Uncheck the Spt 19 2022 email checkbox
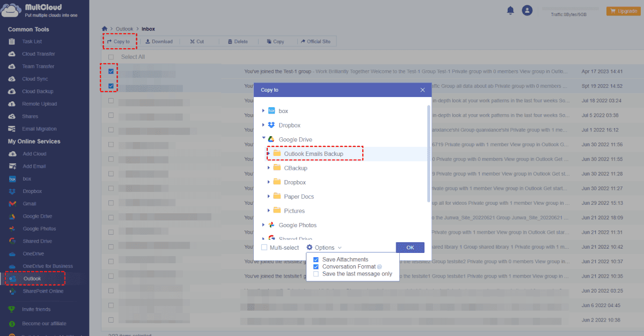 111,86
